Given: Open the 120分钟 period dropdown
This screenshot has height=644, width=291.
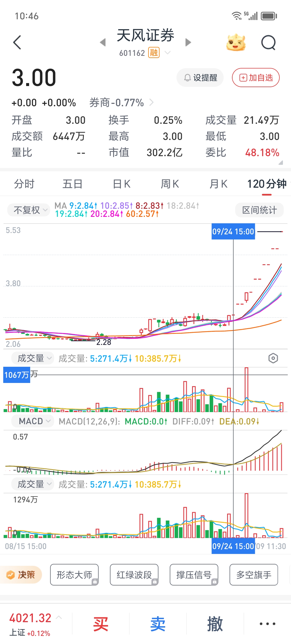Looking at the screenshot, I should pos(267,184).
